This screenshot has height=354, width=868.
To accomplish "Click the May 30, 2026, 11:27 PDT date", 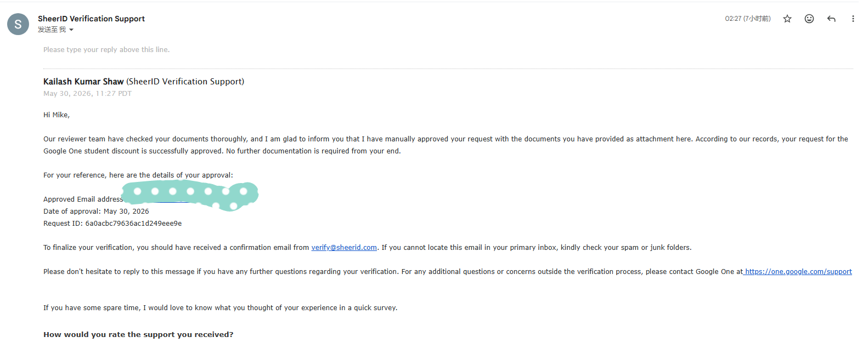I will [87, 94].
